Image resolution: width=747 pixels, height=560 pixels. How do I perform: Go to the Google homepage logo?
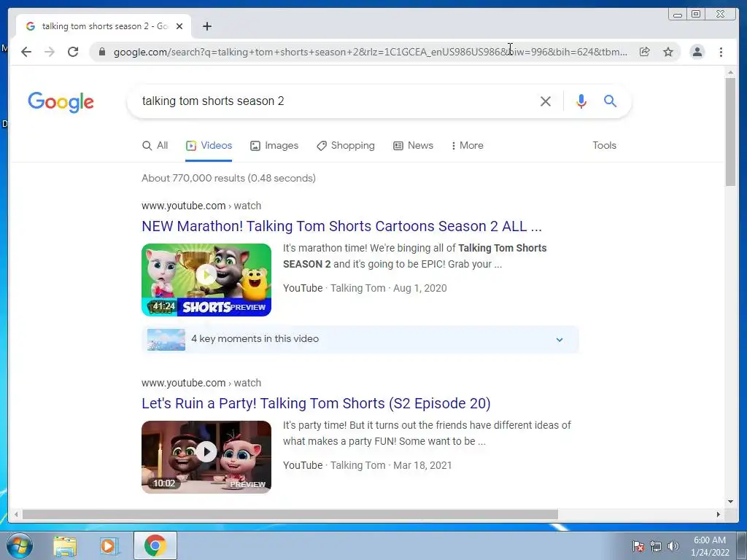(61, 102)
